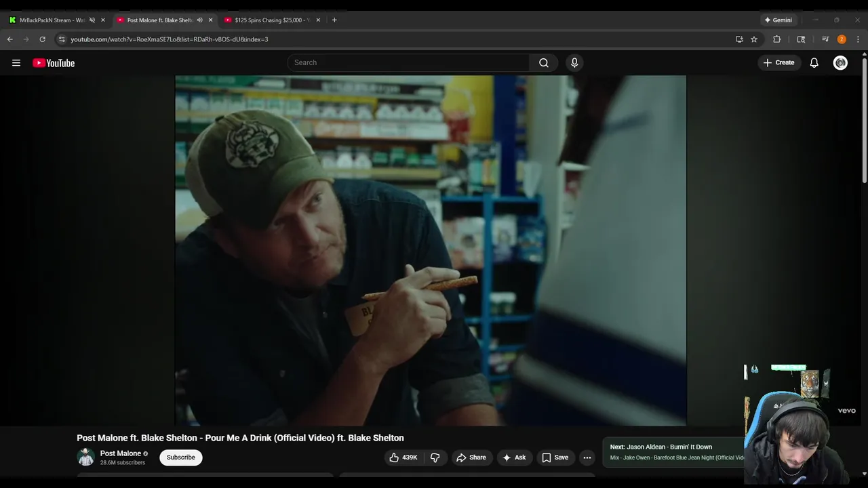
Task: Click the YouTube search input field
Action: tap(408, 62)
